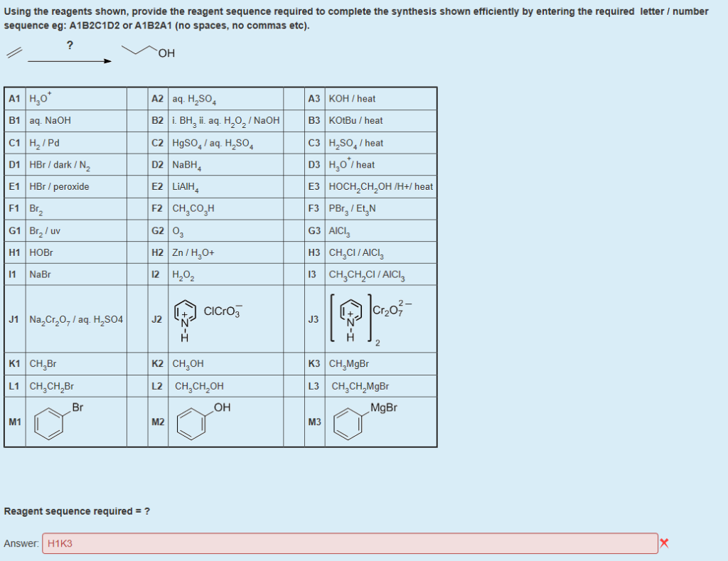Click inside the Answer text box
728x561 pixels.
pyautogui.click(x=284, y=543)
